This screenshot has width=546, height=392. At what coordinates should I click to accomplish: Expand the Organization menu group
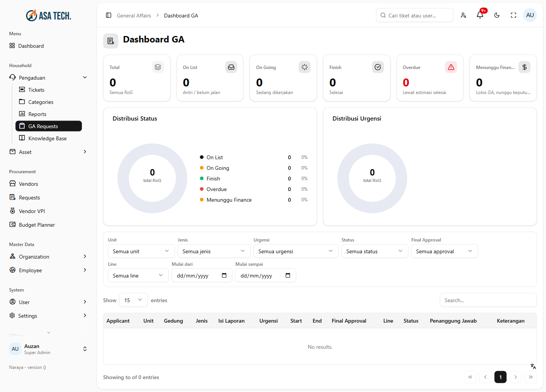point(49,257)
